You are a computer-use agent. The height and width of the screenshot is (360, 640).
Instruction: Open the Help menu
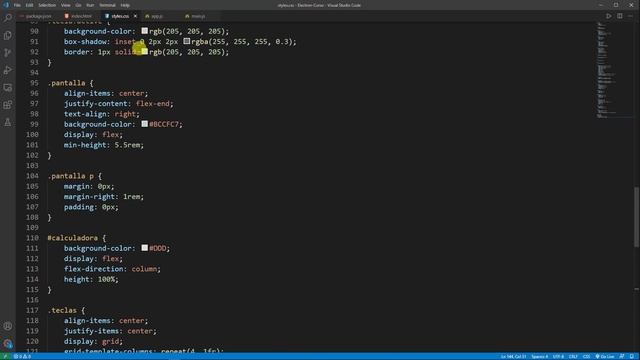pyautogui.click(x=125, y=5)
